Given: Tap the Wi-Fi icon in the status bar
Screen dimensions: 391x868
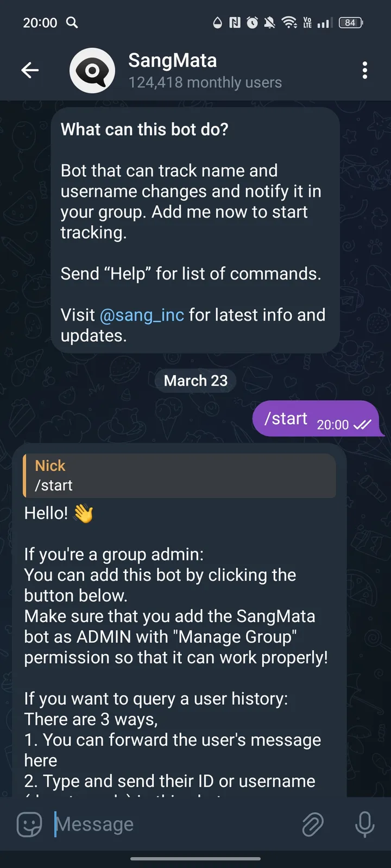Looking at the screenshot, I should (289, 23).
